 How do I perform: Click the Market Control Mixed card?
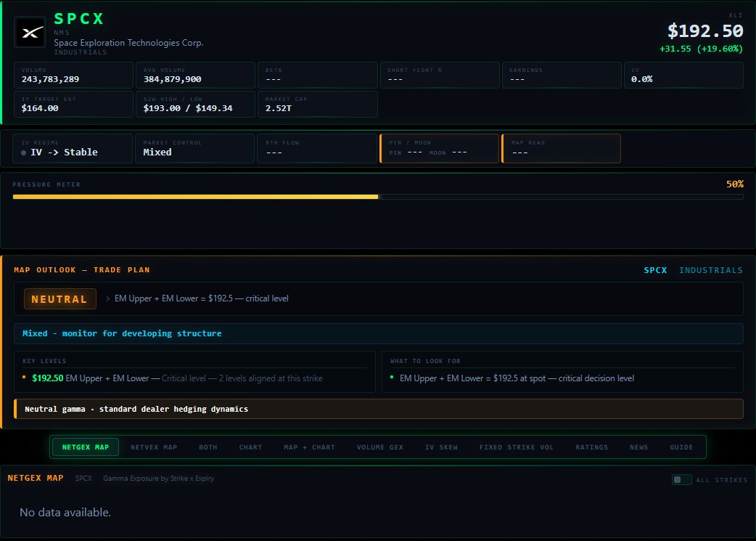click(194, 149)
